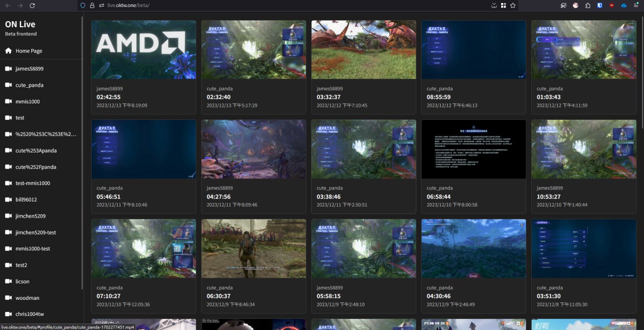Open the cute_panda video thumbnail 08:55:59

tap(473, 49)
